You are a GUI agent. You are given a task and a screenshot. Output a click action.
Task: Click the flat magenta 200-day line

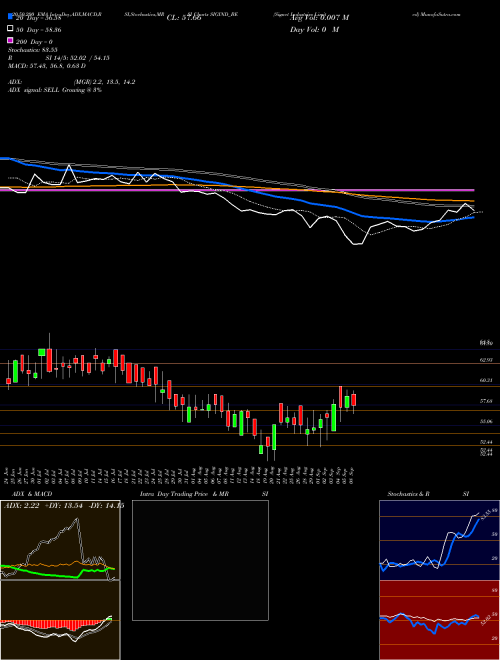[237, 190]
